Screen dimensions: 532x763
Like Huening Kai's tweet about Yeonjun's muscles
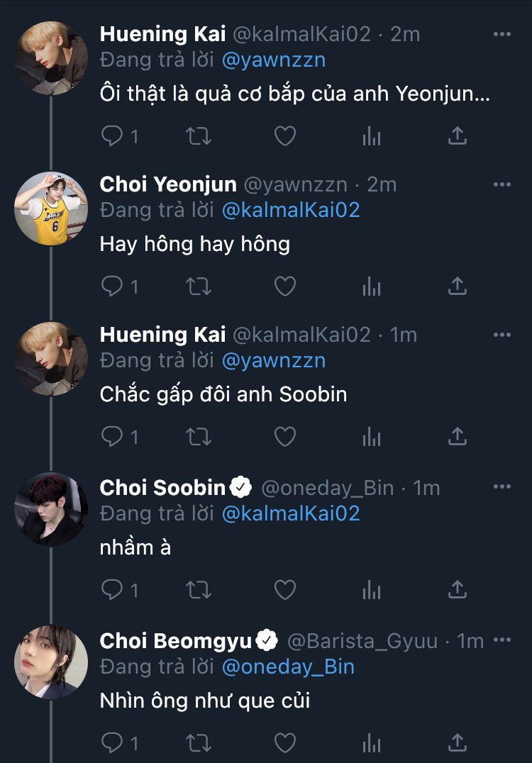coord(284,136)
